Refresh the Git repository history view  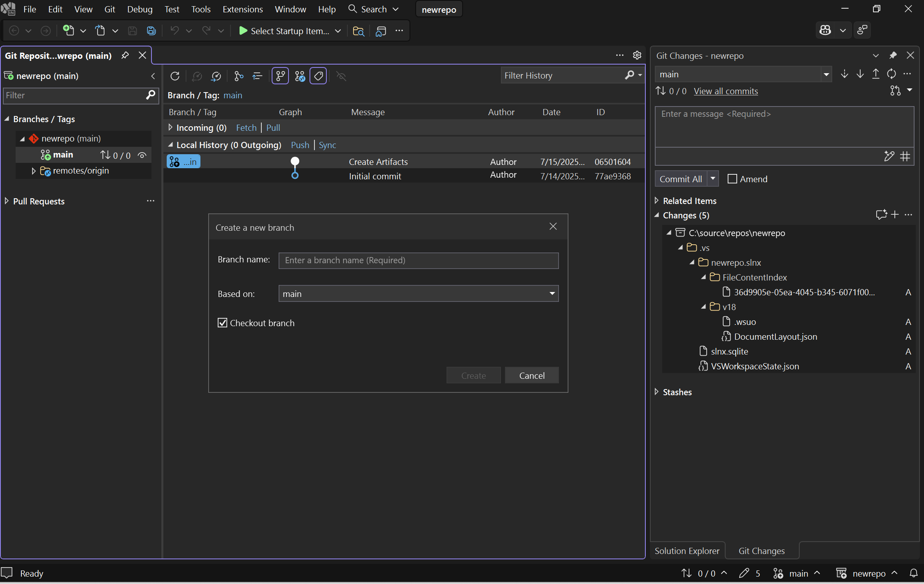[175, 76]
